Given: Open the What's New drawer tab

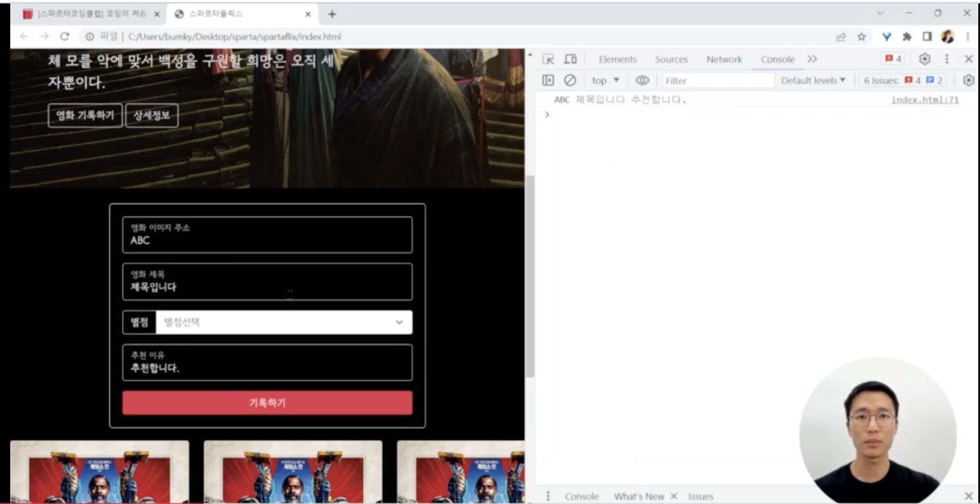Looking at the screenshot, I should (x=639, y=496).
